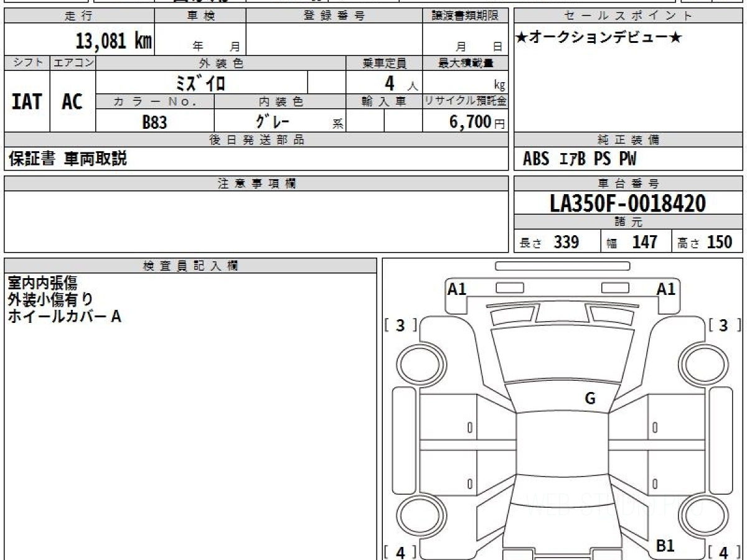747x560 pixels.
Task: Select inspector note 外装小傷有り
Action: (x=50, y=299)
